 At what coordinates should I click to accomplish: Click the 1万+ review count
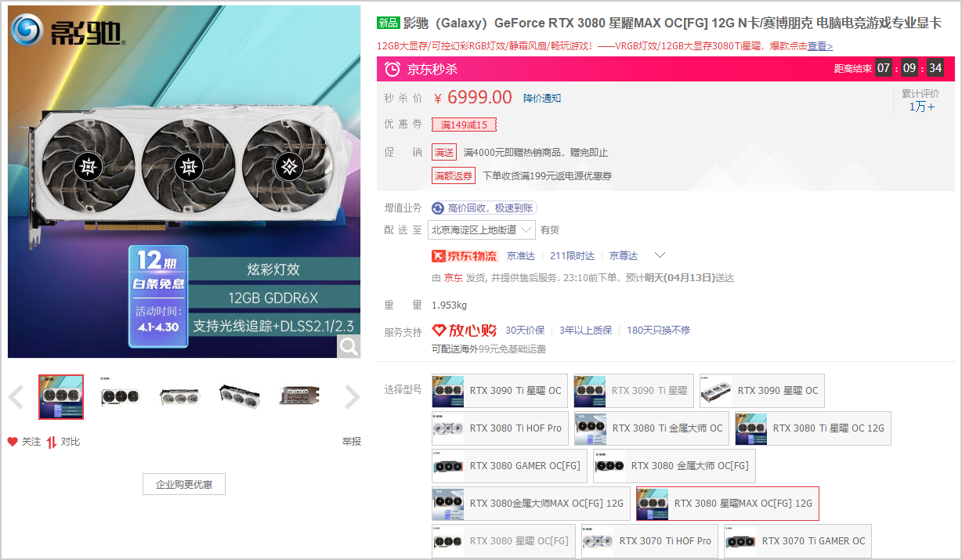point(921,107)
